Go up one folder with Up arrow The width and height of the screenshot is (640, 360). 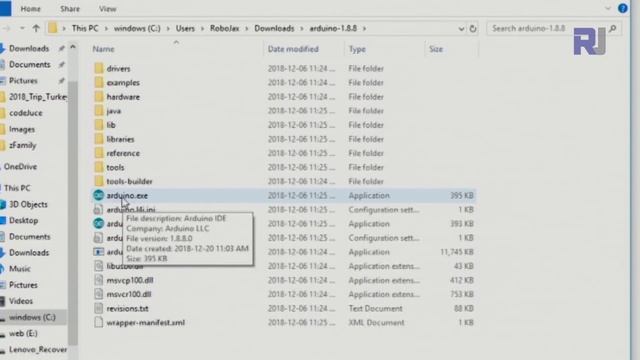click(x=36, y=28)
